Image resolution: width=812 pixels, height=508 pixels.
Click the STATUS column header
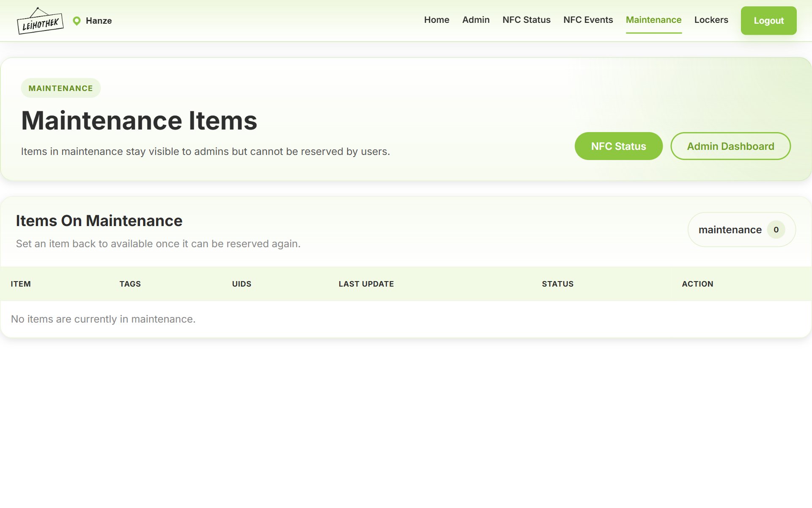[558, 284]
